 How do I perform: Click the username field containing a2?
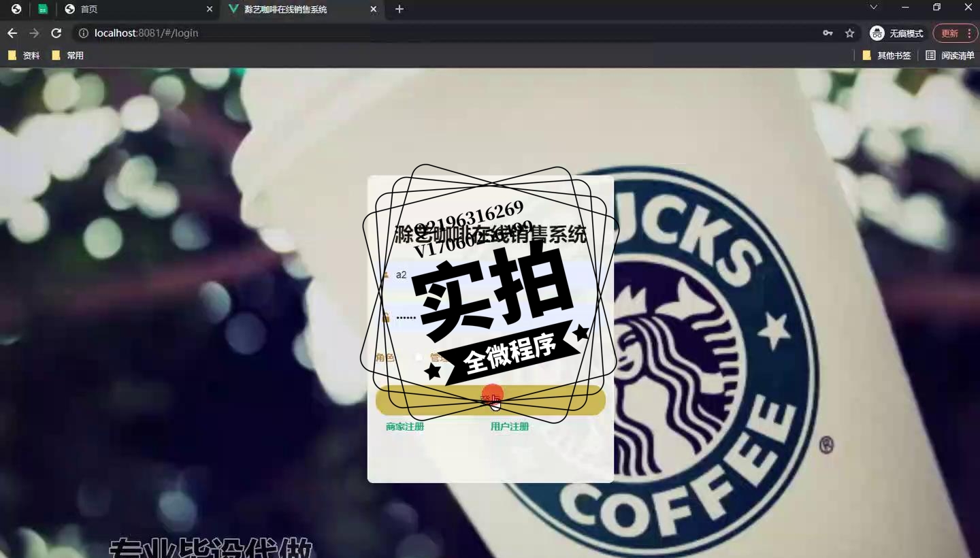(x=490, y=275)
